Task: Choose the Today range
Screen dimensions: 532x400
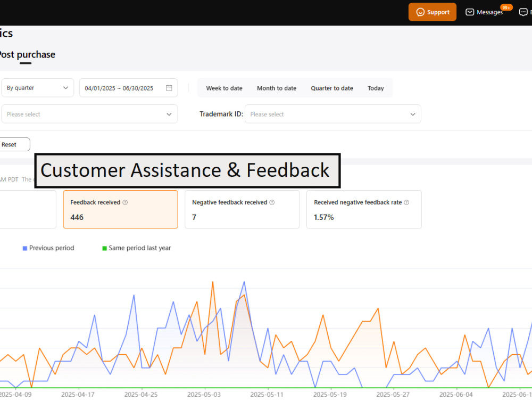Action: point(376,88)
